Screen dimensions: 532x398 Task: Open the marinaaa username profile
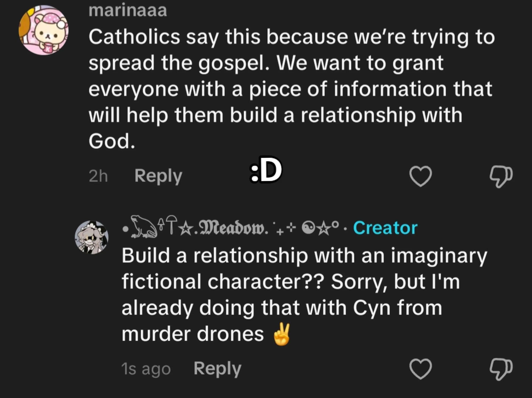(x=128, y=11)
